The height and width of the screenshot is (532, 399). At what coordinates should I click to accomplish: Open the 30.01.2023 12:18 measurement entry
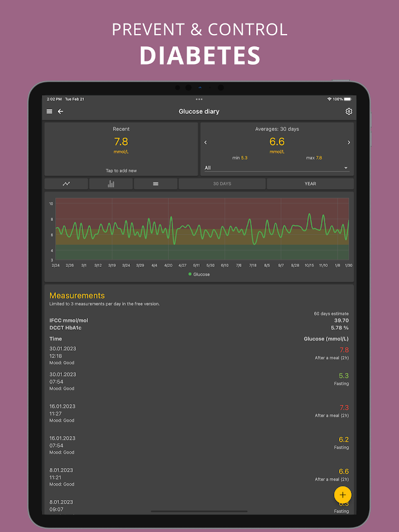199,355
